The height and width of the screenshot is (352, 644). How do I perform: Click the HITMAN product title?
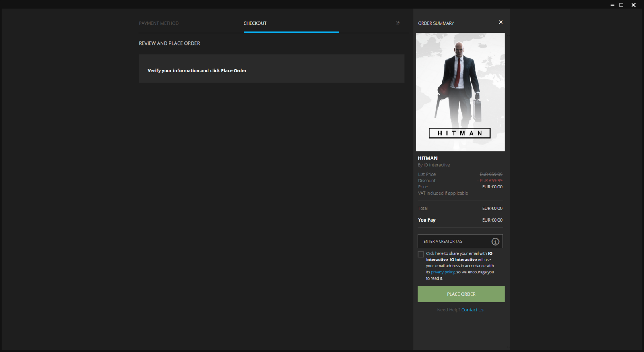click(x=427, y=158)
